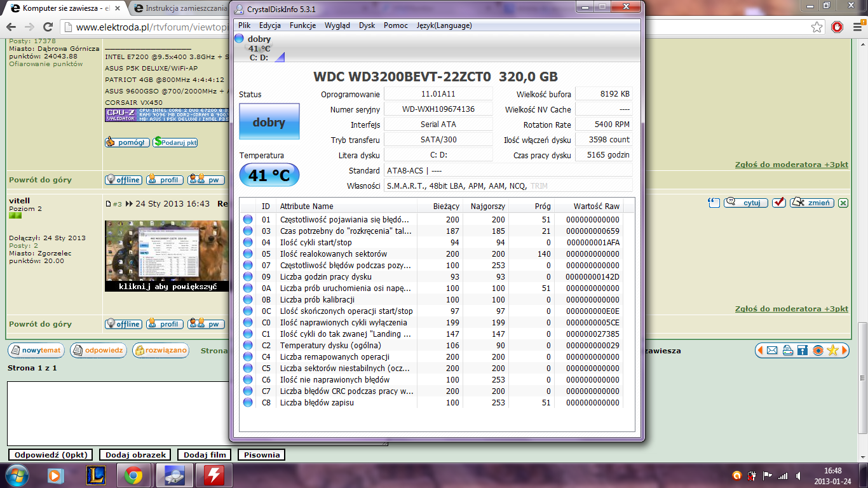Click the 'Pisownia' spelling button
The image size is (868, 488).
(x=261, y=455)
